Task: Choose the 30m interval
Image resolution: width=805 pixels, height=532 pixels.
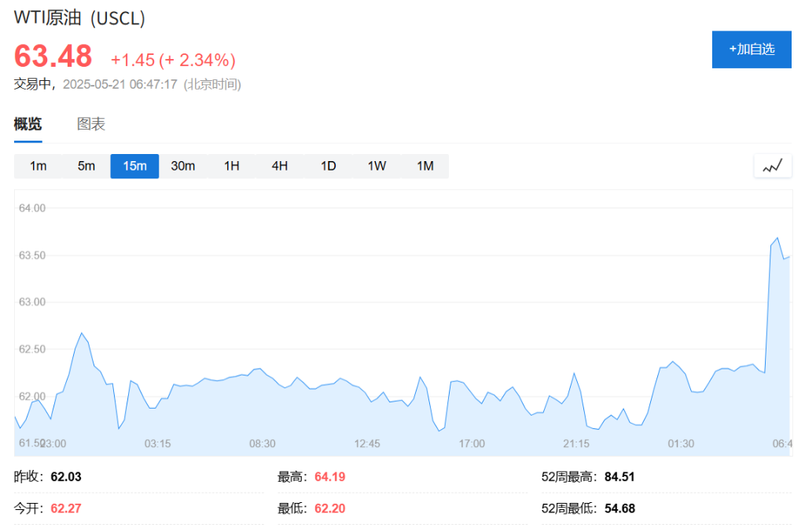Action: (182, 167)
